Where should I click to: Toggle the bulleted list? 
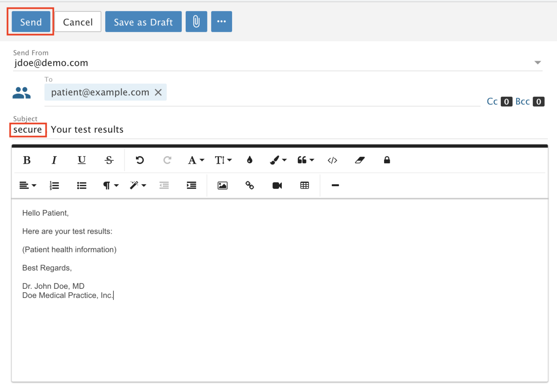pyautogui.click(x=81, y=185)
